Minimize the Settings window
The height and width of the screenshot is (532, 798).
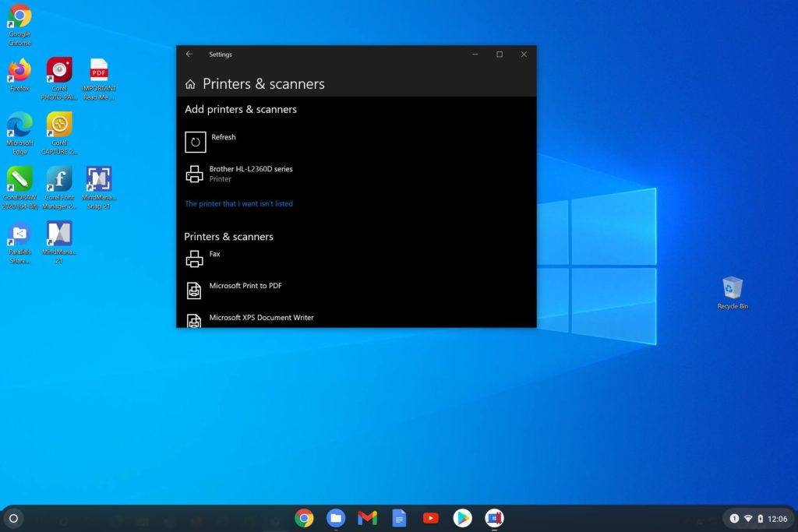(475, 55)
